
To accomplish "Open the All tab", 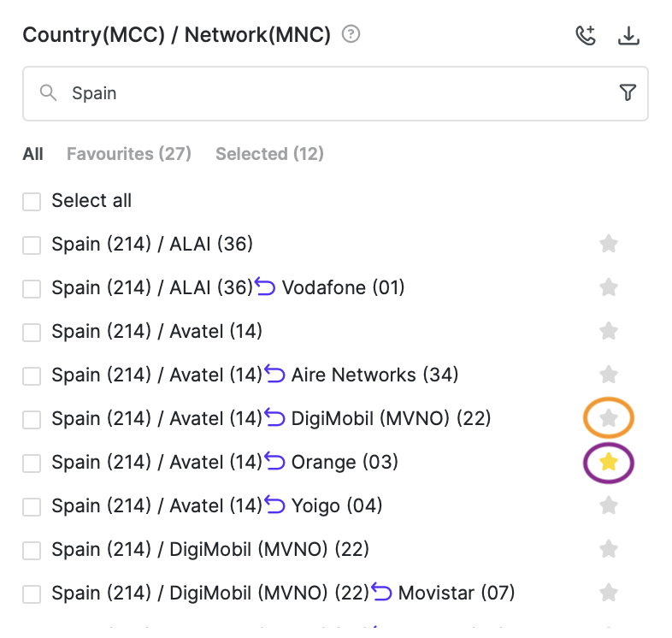I will [x=32, y=153].
